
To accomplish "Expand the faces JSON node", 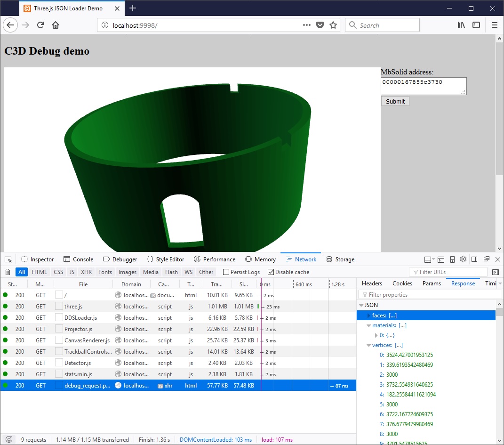I will [369, 316].
